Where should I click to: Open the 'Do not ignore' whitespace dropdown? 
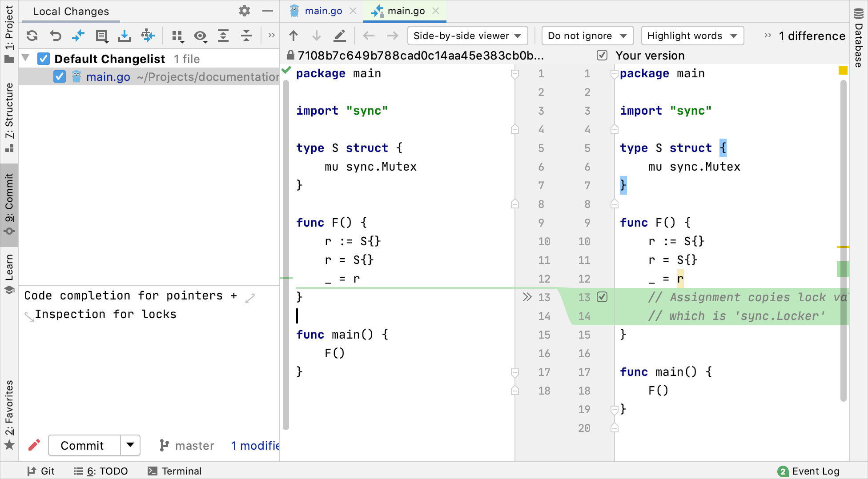pyautogui.click(x=587, y=36)
